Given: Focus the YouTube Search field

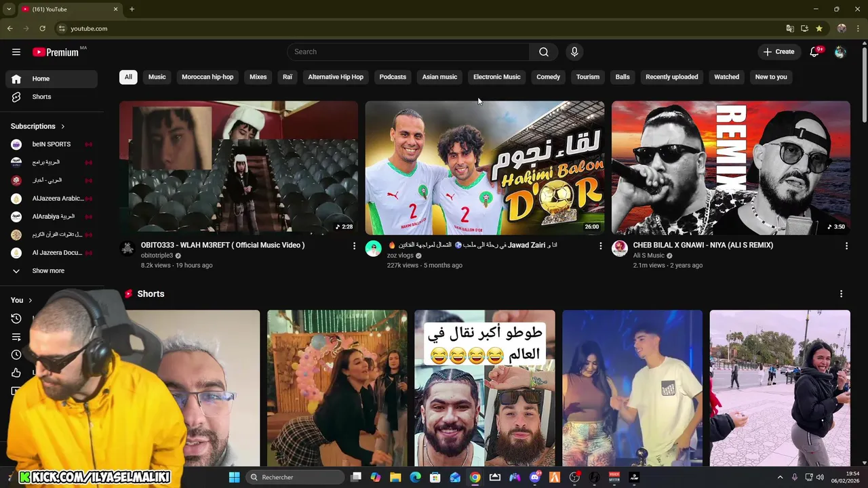Looking at the screenshot, I should pyautogui.click(x=408, y=52).
